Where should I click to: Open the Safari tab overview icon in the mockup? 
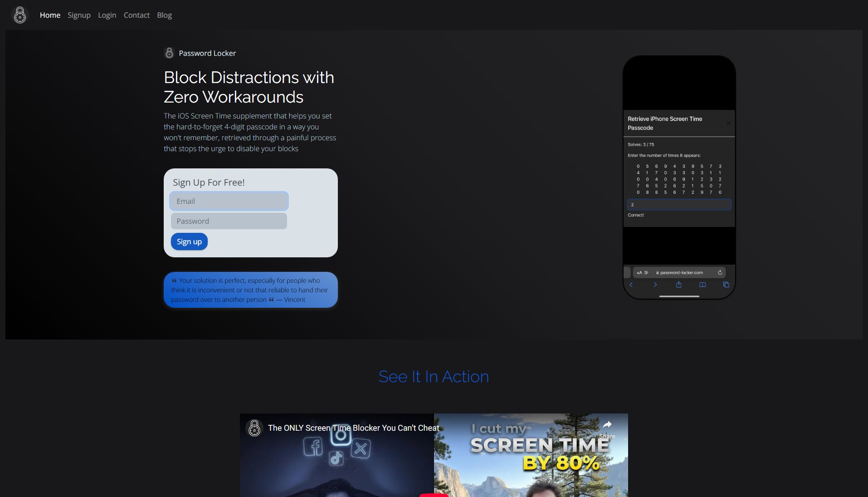726,285
